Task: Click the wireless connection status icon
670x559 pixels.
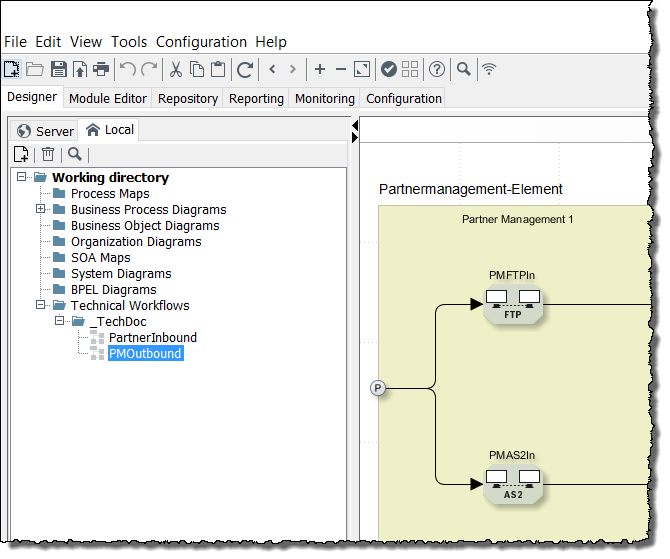Action: tap(489, 69)
